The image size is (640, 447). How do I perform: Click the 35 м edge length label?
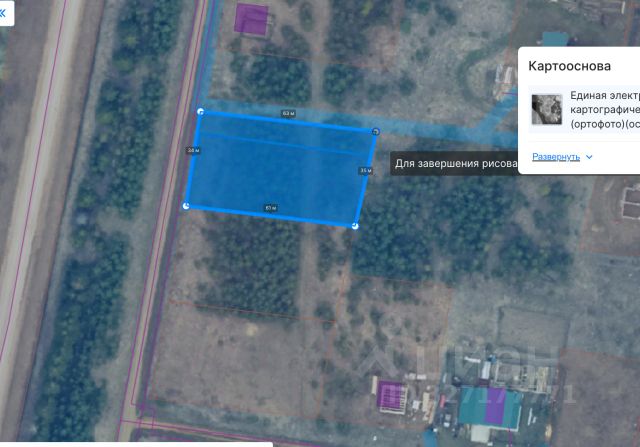coord(366,170)
